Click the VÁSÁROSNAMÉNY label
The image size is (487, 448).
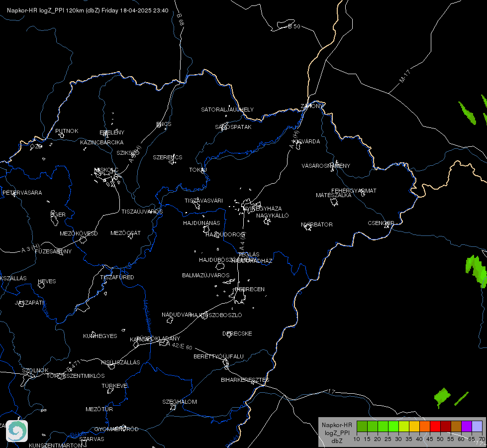pyautogui.click(x=326, y=166)
